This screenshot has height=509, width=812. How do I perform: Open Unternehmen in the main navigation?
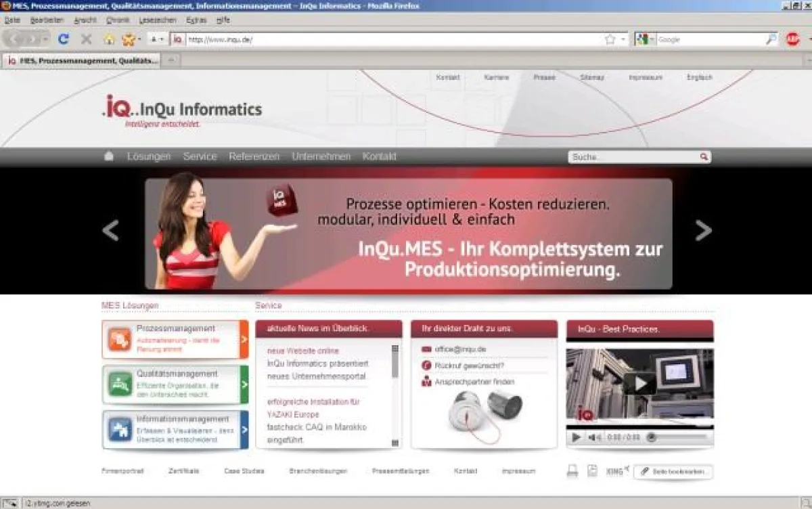[x=321, y=156]
